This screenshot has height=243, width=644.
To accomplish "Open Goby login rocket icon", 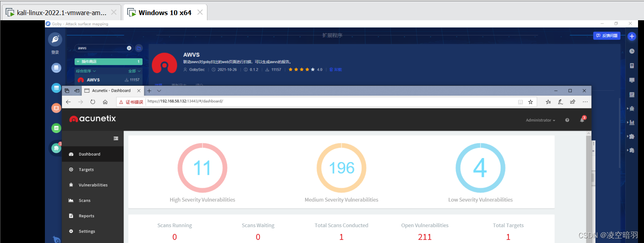I will (55, 39).
